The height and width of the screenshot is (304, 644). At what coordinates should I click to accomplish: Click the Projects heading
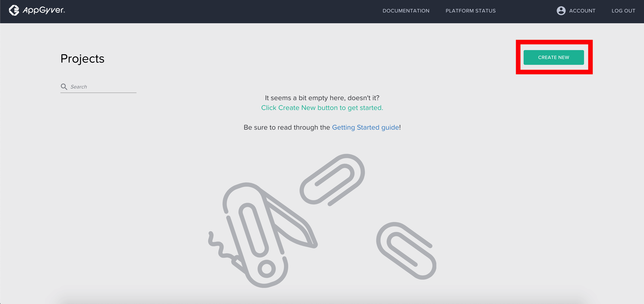click(82, 59)
